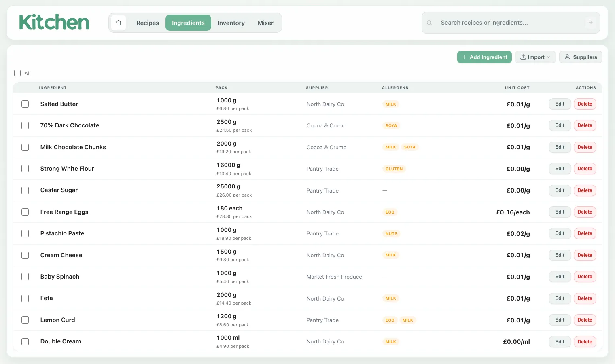Click the Unit Cost column header

pos(517,88)
